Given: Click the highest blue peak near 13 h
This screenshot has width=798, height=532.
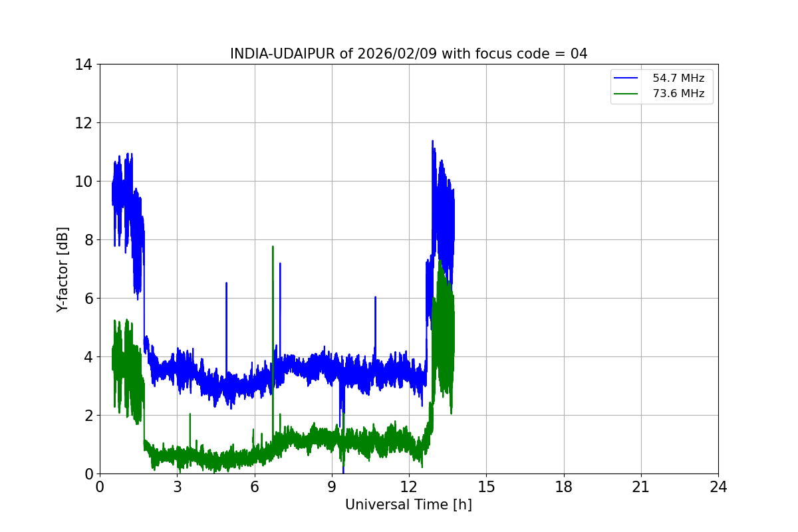Looking at the screenshot, I should coord(432,142).
